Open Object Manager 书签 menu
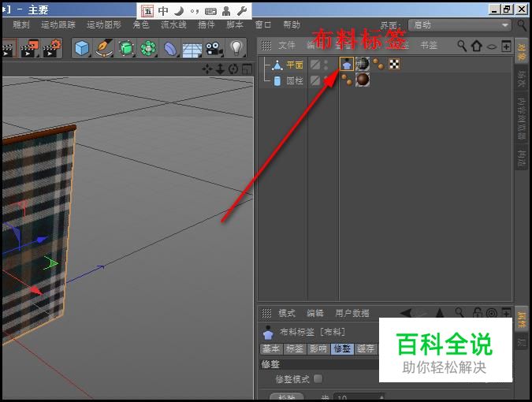Viewport: 532px width, 402px height. tap(429, 46)
